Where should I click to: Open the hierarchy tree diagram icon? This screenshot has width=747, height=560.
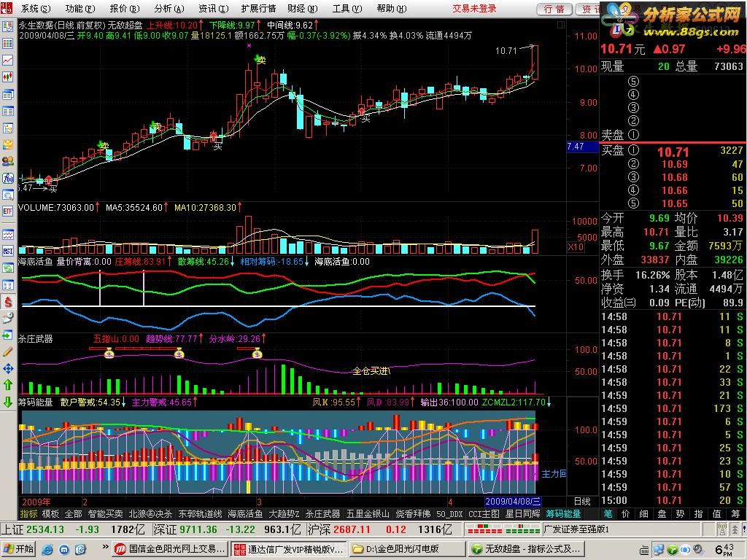pyautogui.click(x=7, y=128)
